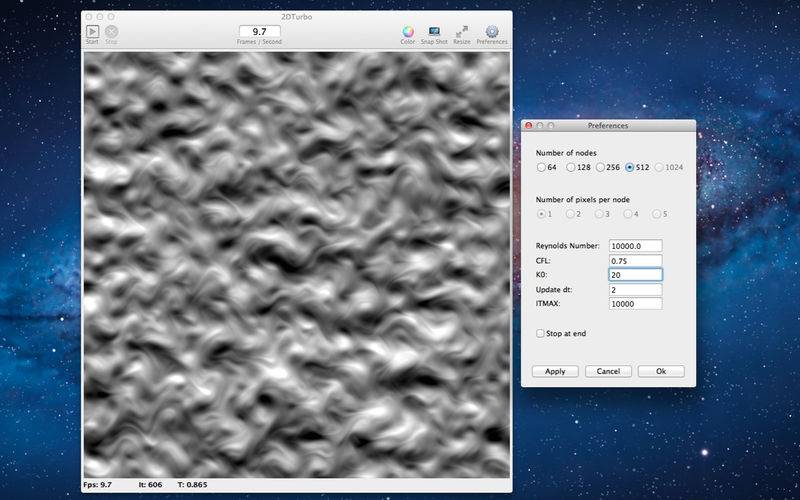Confirm Preferences with Ok button
Viewport: 800px width, 500px height.
[661, 371]
